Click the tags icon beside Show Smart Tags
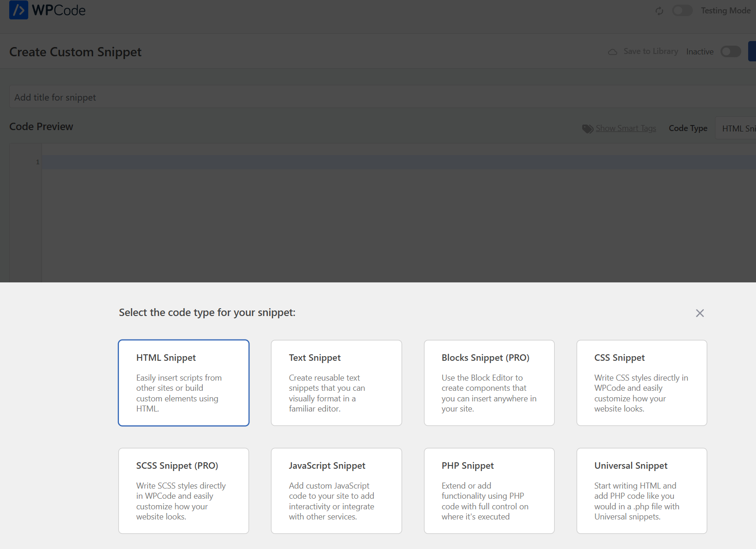This screenshot has width=756, height=549. pos(588,129)
